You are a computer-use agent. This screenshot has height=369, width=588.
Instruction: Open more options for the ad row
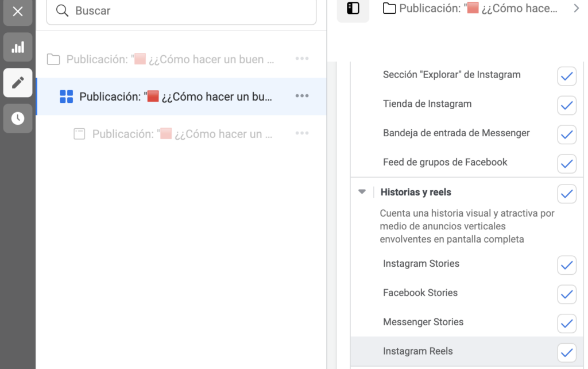302,133
